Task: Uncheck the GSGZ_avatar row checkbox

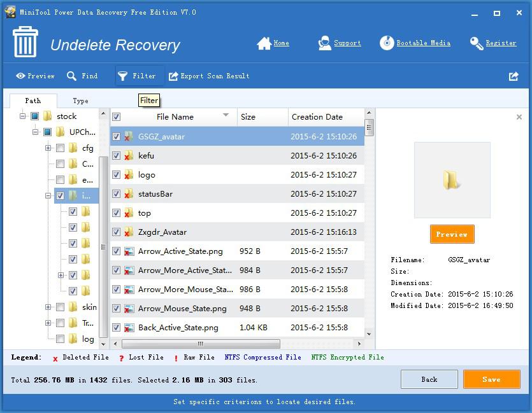Action: [x=116, y=136]
